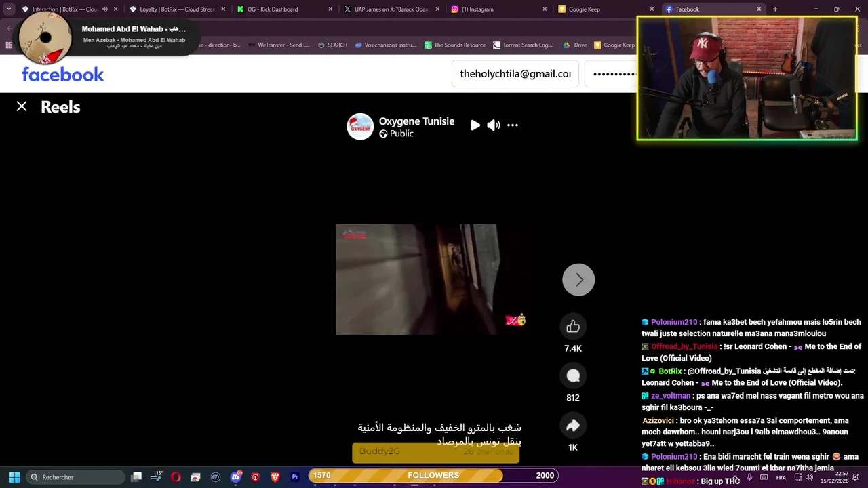This screenshot has width=868, height=488.
Task: Open Adobe Premiere Pro from taskbar
Action: click(x=295, y=477)
